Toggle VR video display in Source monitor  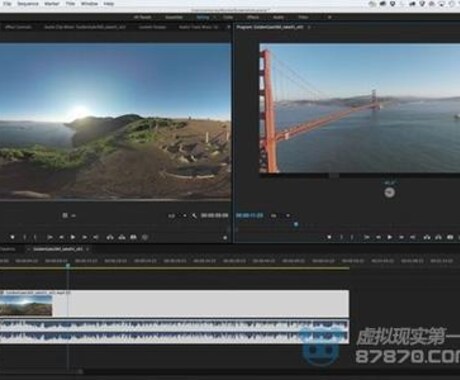[x=145, y=237]
